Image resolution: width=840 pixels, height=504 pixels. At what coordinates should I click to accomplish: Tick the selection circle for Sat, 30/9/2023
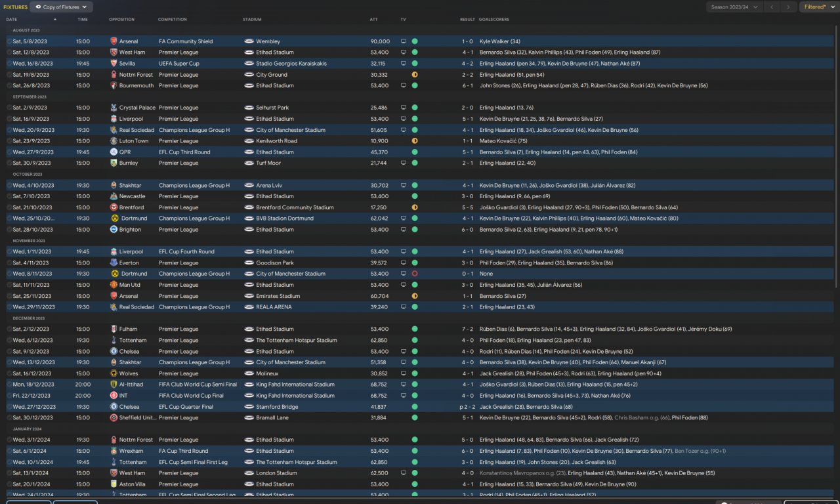click(9, 163)
